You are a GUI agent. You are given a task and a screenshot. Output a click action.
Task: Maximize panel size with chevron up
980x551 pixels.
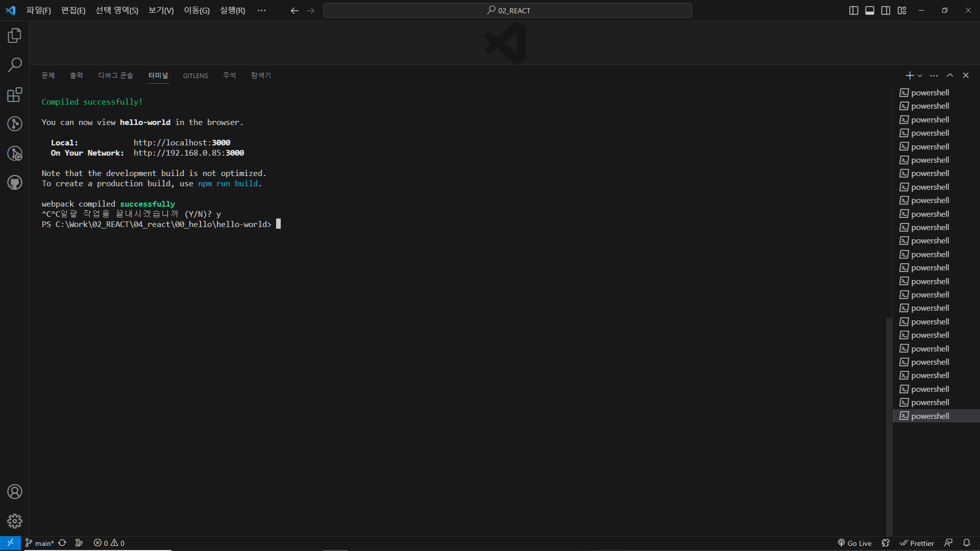950,76
